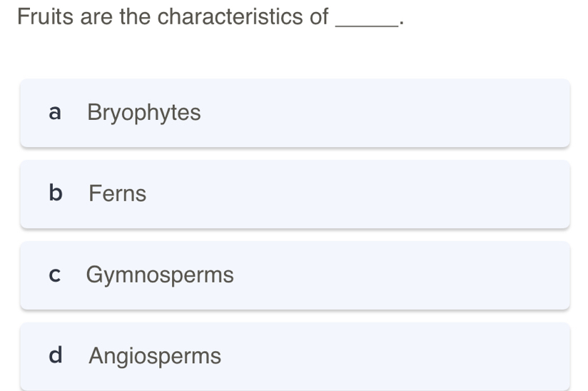Screen dimensions: 588x391
Task: Click empty right side of Gymnosperms card
Action: click(x=428, y=275)
